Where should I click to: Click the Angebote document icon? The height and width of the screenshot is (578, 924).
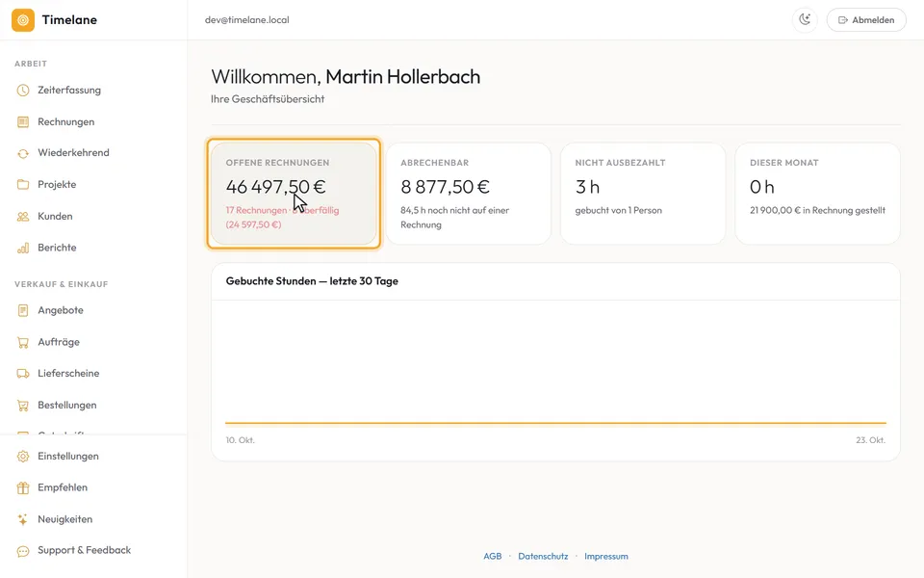23,310
